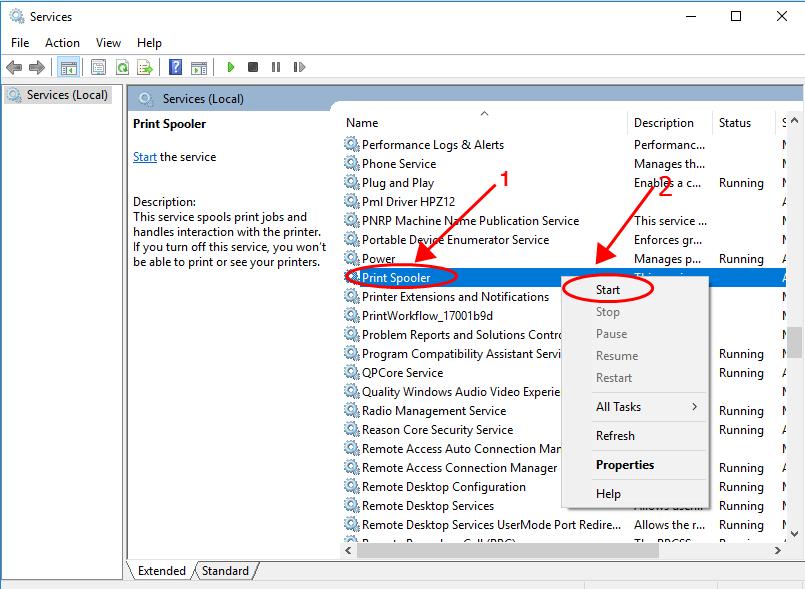This screenshot has height=589, width=805.
Task: Switch to the Extended tab
Action: click(161, 571)
